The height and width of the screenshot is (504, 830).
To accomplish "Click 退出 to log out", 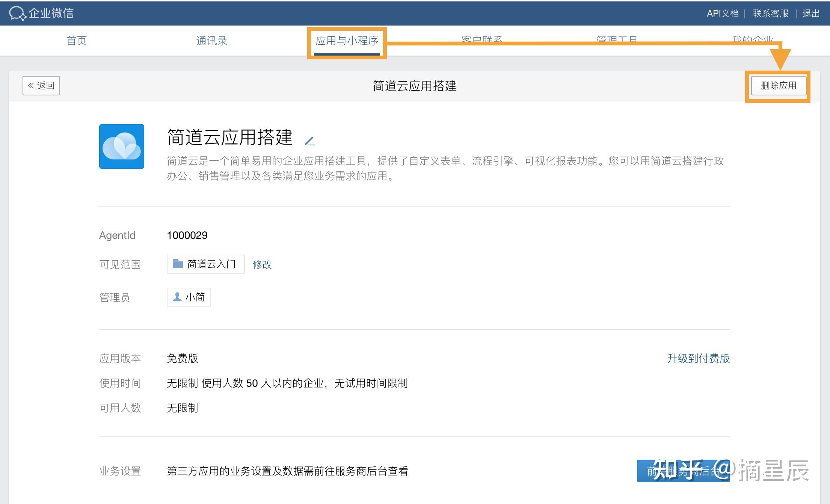I will coord(810,14).
